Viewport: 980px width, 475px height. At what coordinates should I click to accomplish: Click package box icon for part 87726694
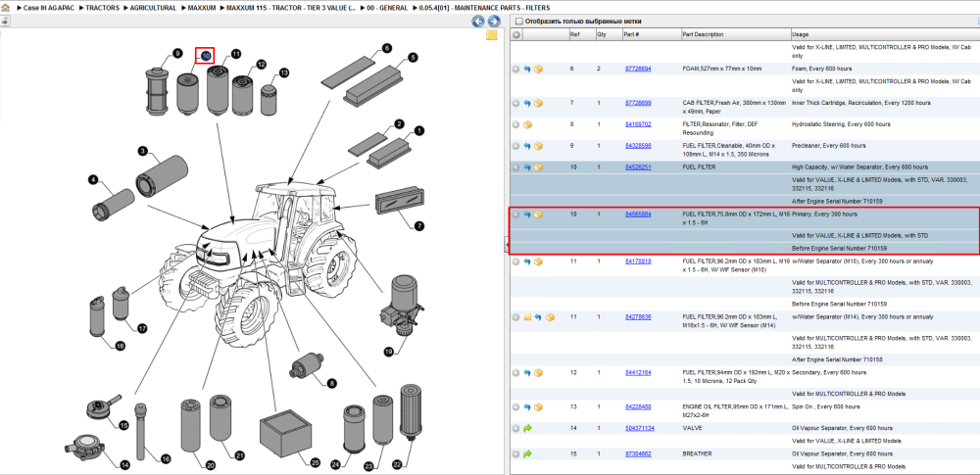tap(538, 69)
